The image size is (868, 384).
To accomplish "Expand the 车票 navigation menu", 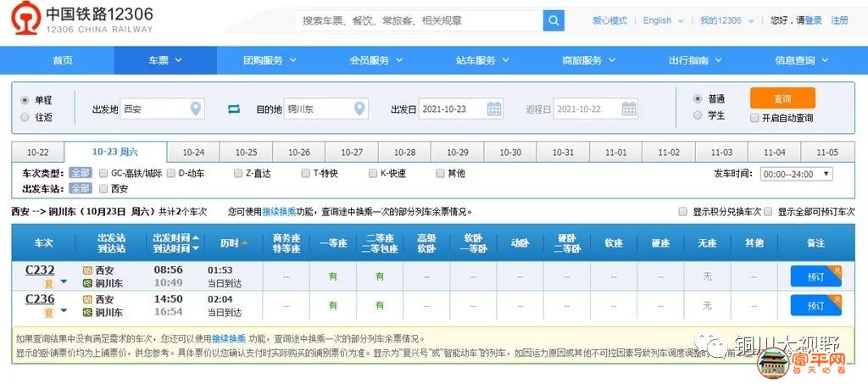I will coord(165,60).
